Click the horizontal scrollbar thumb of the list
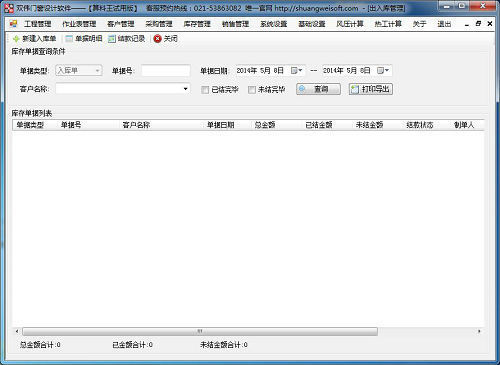This screenshot has height=365, width=500. [x=200, y=331]
